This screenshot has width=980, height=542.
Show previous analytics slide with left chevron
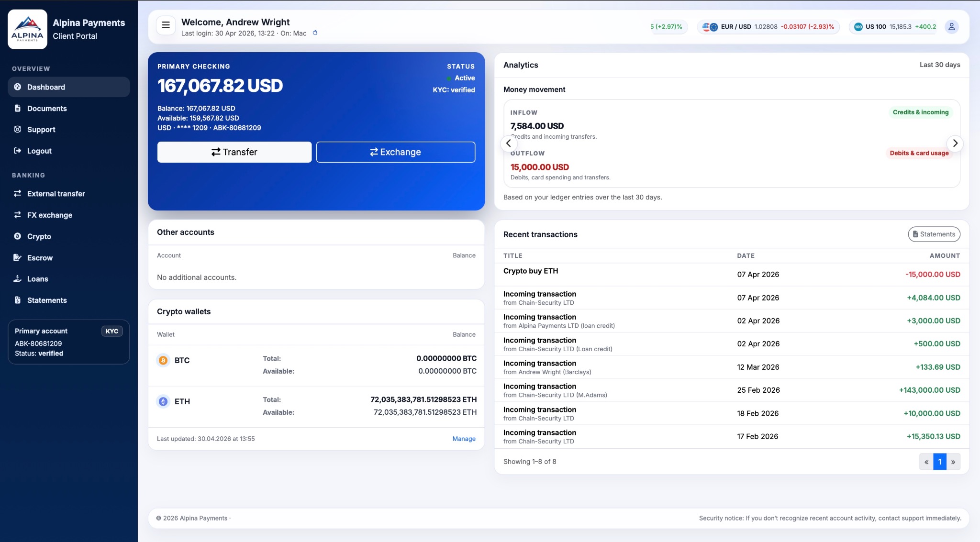509,143
